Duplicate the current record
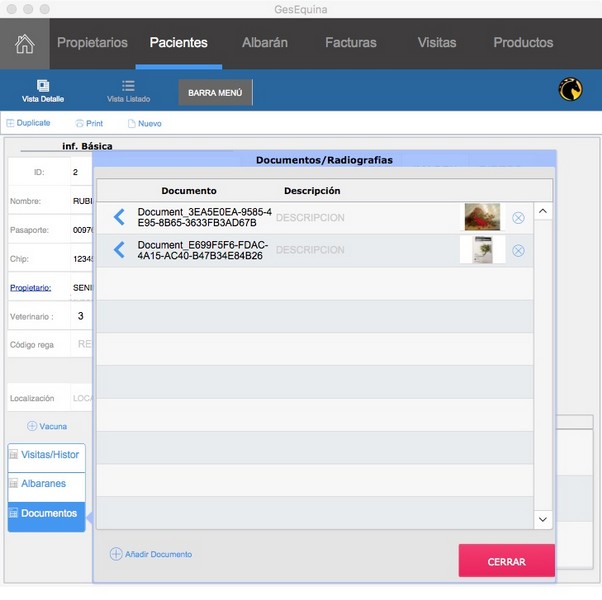 28,123
